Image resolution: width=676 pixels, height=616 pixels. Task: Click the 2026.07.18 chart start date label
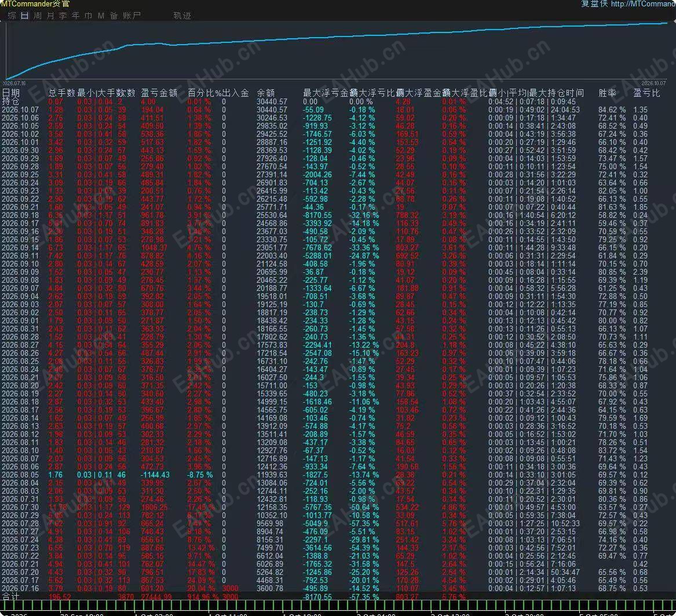[x=14, y=83]
